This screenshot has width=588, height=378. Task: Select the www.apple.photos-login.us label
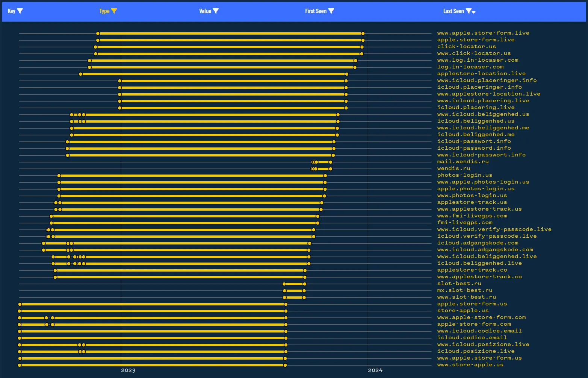pyautogui.click(x=483, y=182)
